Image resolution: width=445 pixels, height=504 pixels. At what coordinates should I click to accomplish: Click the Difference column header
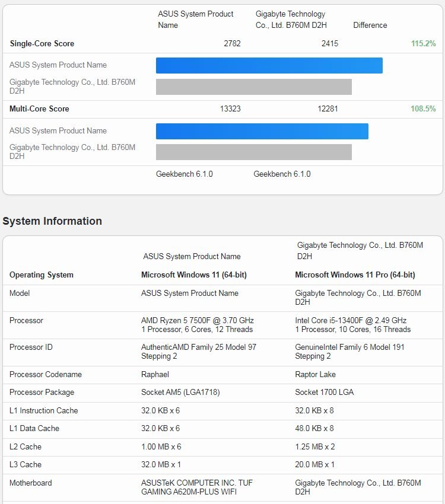click(x=370, y=25)
